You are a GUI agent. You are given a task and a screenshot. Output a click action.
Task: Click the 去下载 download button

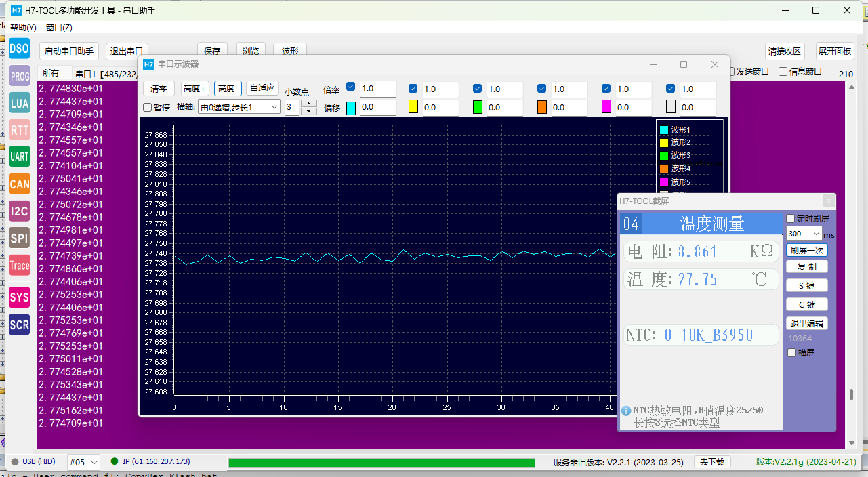point(712,462)
